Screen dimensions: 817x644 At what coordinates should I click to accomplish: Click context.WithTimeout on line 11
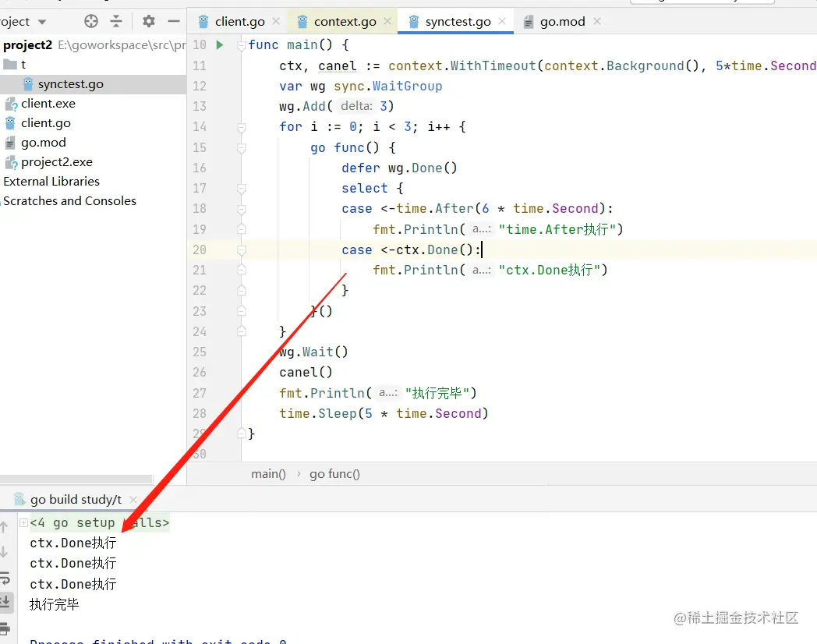point(462,66)
